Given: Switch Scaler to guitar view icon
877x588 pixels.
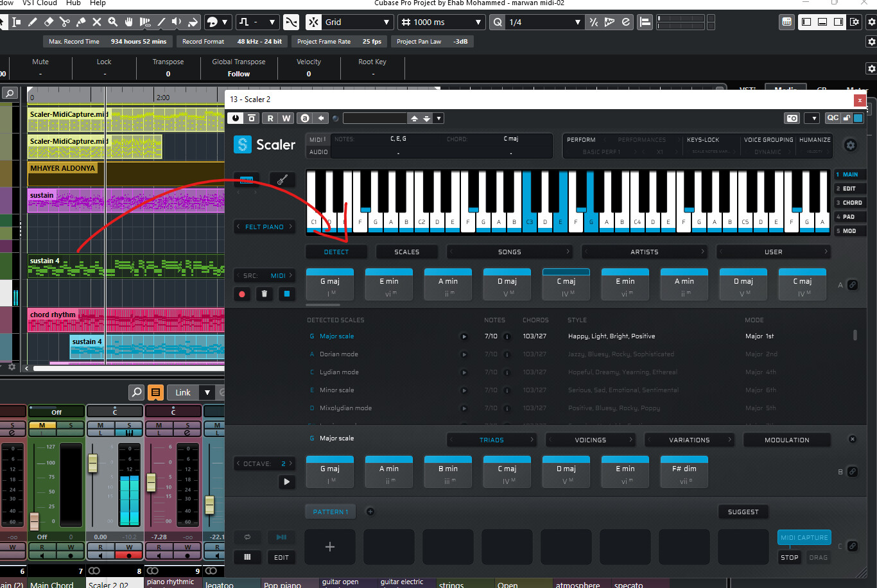Looking at the screenshot, I should pyautogui.click(x=281, y=180).
